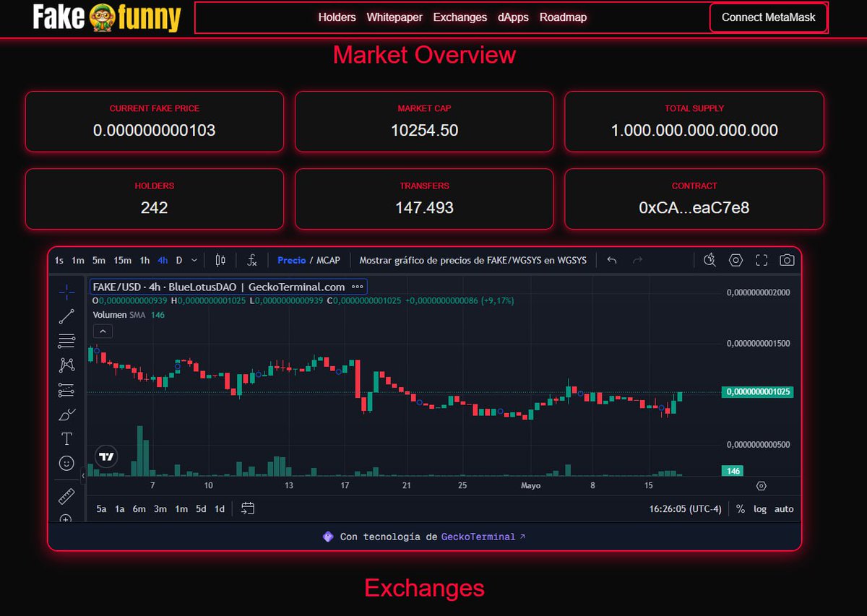Set date range to 1d
Screen dimensions: 867x616
[x=220, y=509]
